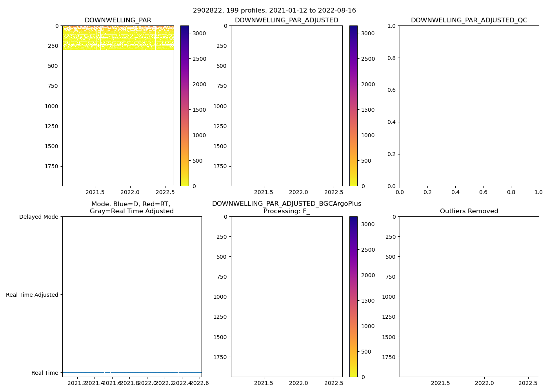Screen dimensions: 549x392
Task: Click the empty Outliers Removed plot area
Action: 469,297
